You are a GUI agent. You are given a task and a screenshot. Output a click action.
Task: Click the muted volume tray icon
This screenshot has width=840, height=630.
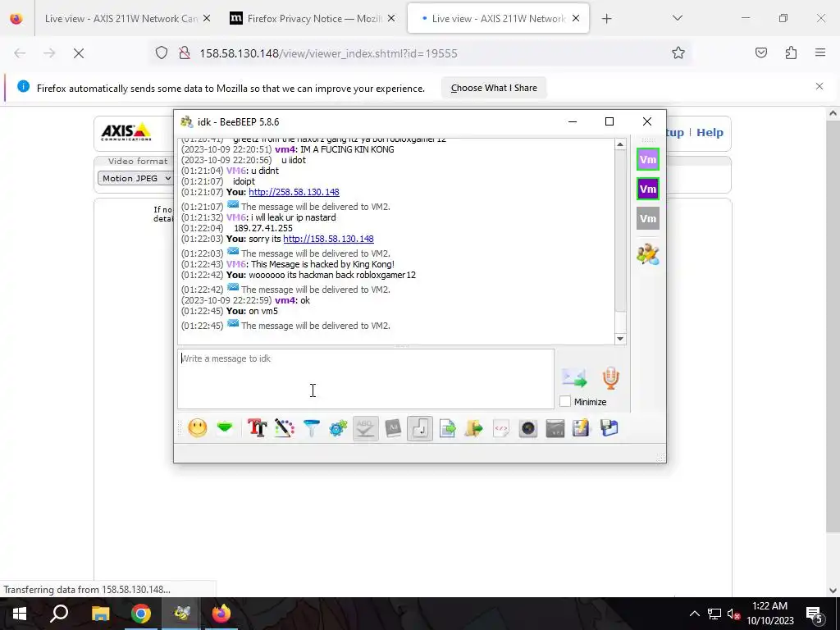(734, 614)
